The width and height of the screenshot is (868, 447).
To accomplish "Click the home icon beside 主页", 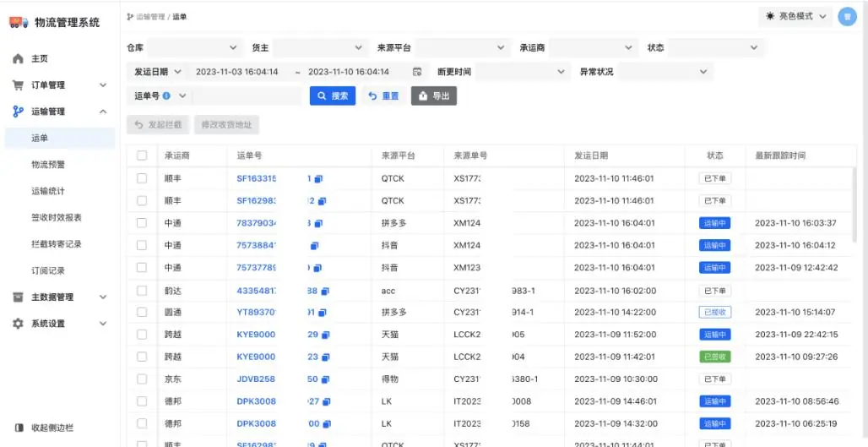I will (x=19, y=58).
